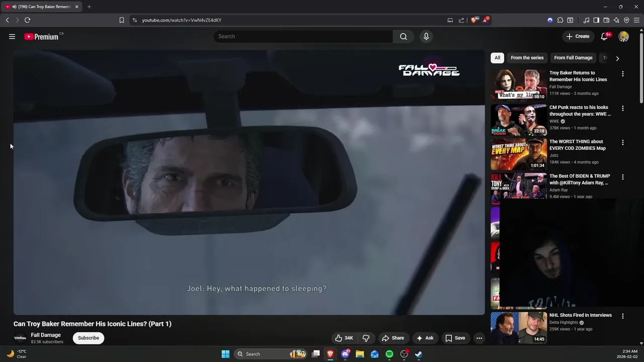Select From Fall Damage chip
The height and width of the screenshot is (362, 644).
tap(573, 58)
